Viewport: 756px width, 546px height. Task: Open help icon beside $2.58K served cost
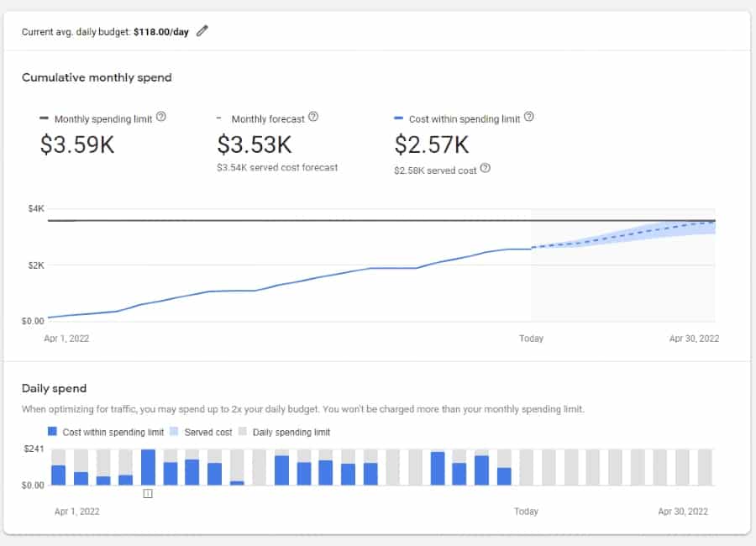(486, 168)
